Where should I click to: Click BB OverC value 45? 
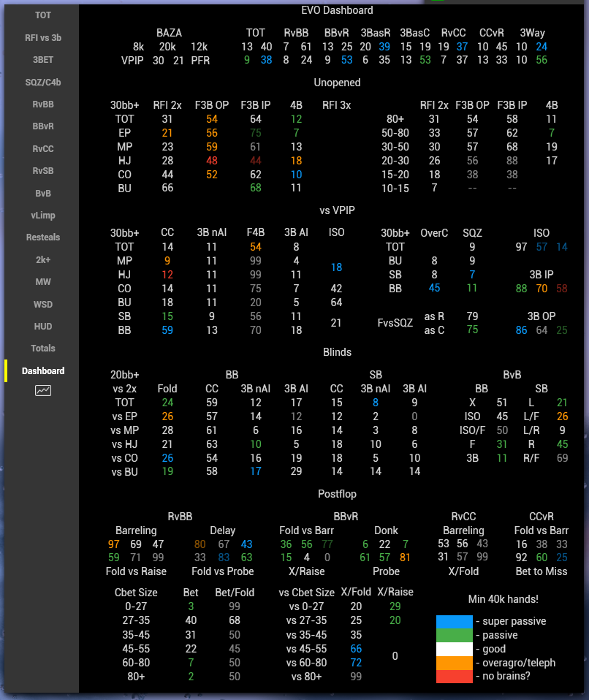point(435,289)
